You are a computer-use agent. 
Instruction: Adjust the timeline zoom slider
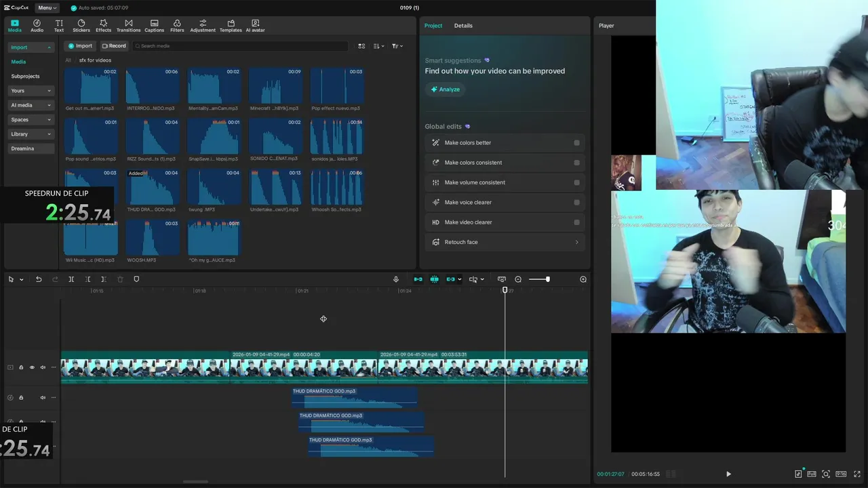(x=540, y=279)
